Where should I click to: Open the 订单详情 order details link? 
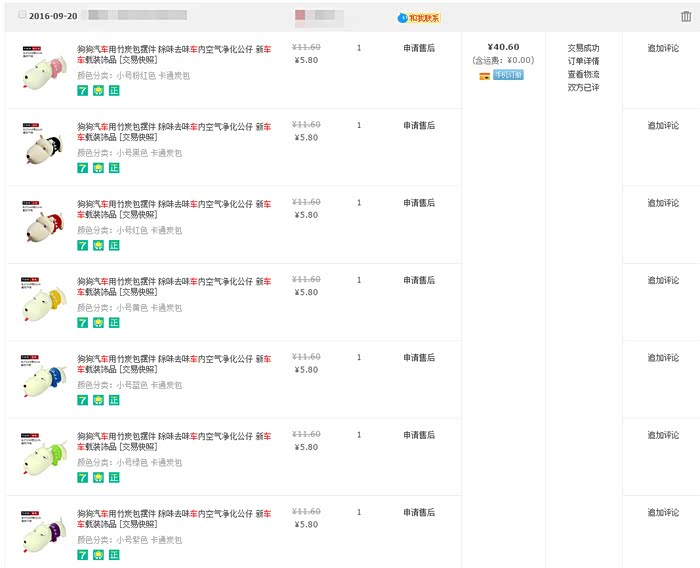point(583,61)
